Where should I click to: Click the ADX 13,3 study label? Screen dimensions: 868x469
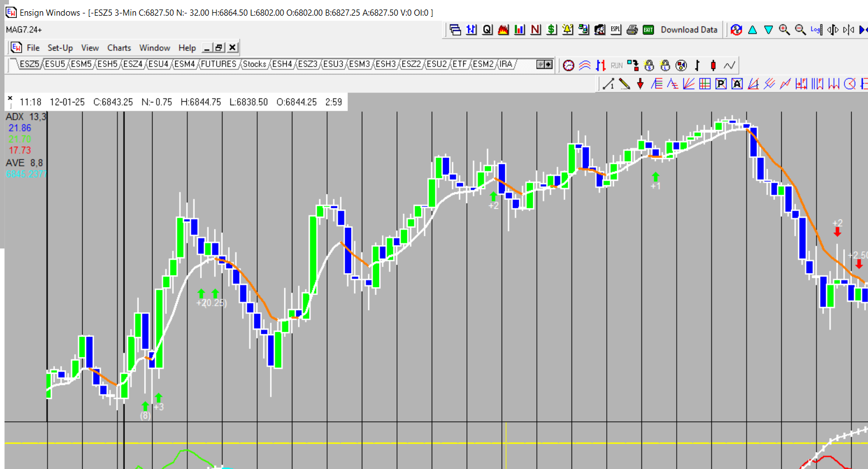click(x=26, y=117)
